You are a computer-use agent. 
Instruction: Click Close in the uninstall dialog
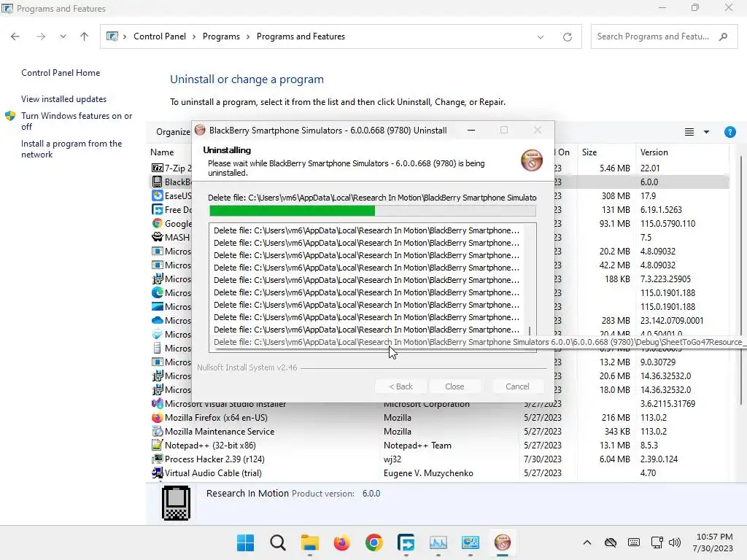click(454, 386)
